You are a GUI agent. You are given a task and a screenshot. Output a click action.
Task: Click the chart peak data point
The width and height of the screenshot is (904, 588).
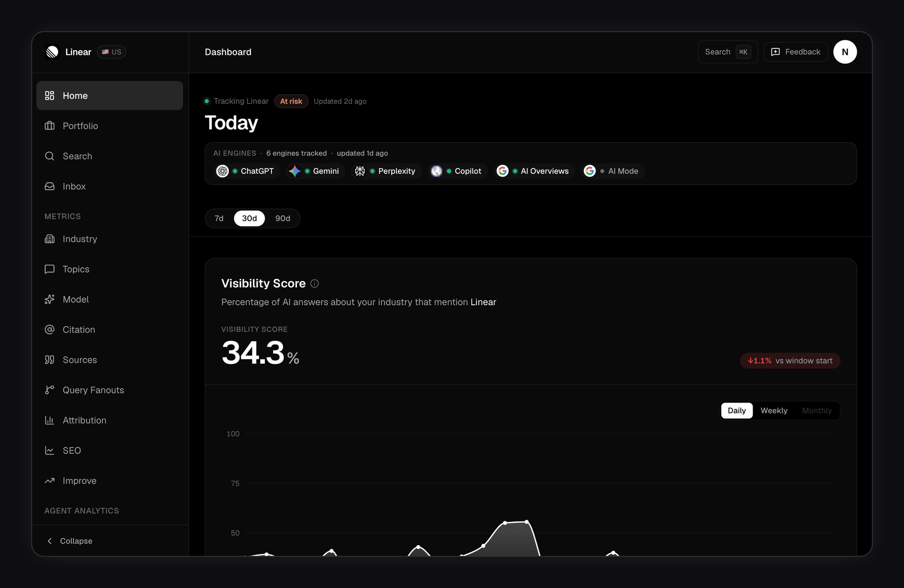[x=527, y=522]
